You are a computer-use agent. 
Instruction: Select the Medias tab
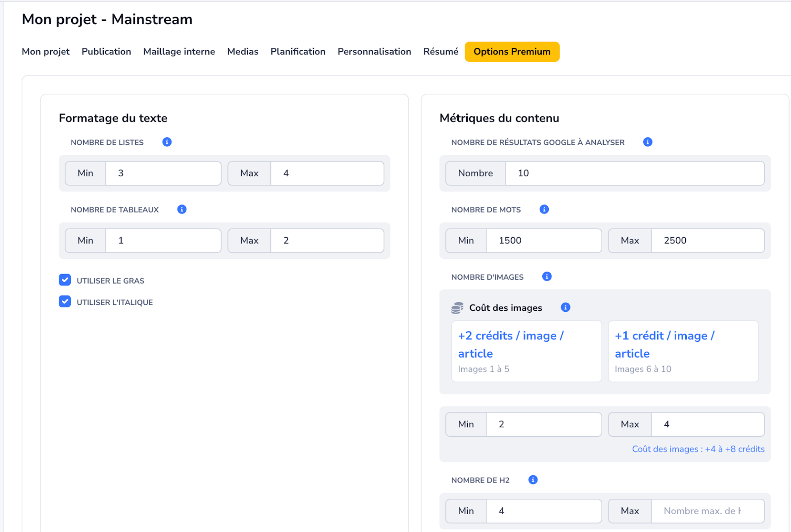[x=243, y=51]
